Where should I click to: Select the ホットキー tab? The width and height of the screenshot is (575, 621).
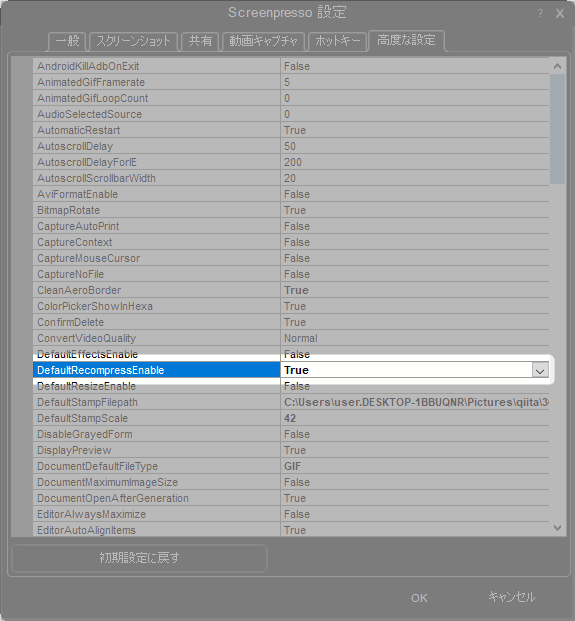pyautogui.click(x=337, y=41)
